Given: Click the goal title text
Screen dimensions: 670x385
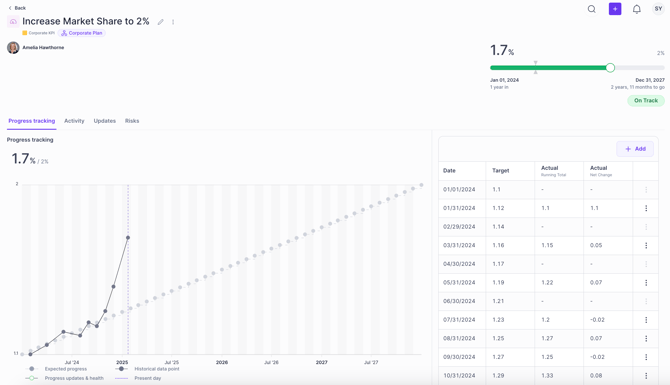Looking at the screenshot, I should point(85,21).
